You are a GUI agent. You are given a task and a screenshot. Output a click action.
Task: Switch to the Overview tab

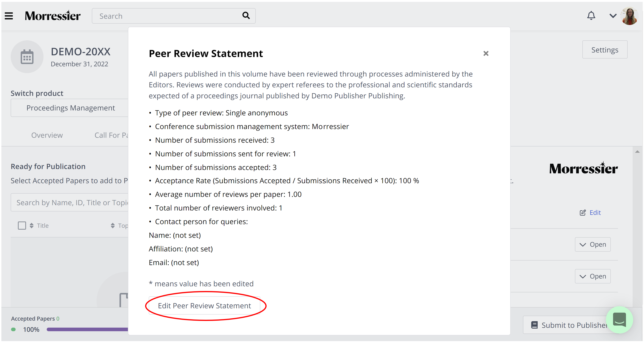click(x=47, y=135)
